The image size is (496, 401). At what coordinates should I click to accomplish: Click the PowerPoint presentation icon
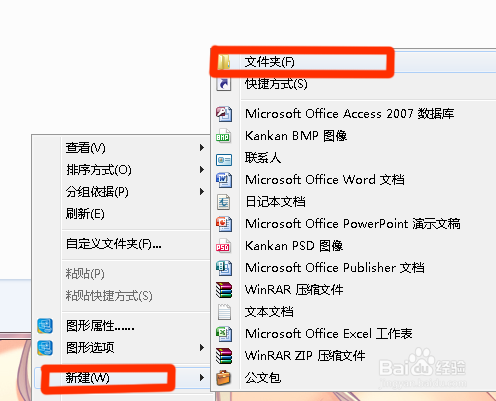[x=224, y=224]
